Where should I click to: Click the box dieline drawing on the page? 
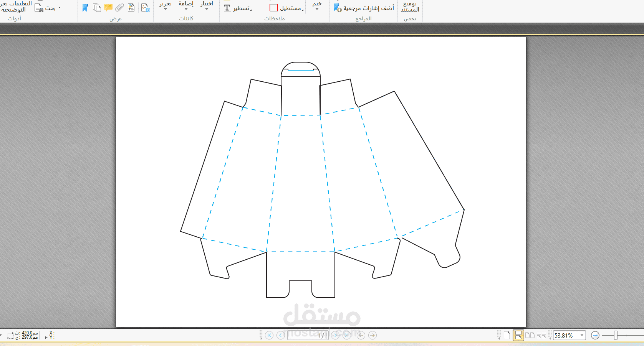tap(322, 180)
